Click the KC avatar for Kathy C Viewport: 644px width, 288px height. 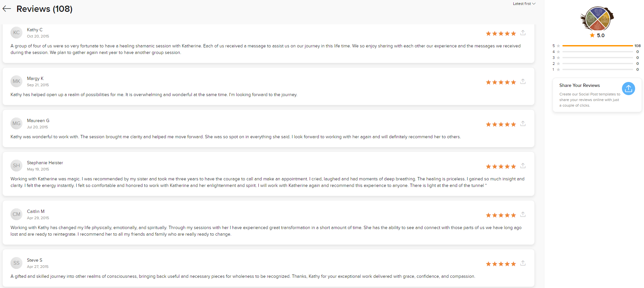tap(16, 33)
